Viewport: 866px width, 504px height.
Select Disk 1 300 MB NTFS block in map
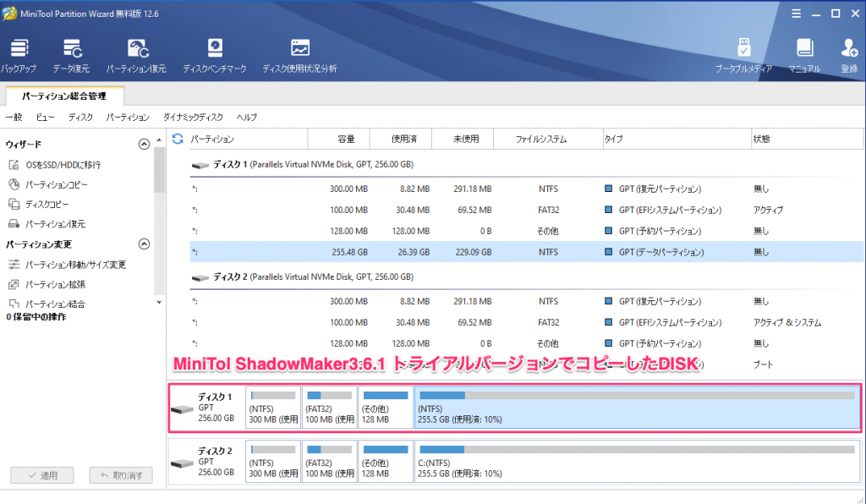click(x=273, y=408)
